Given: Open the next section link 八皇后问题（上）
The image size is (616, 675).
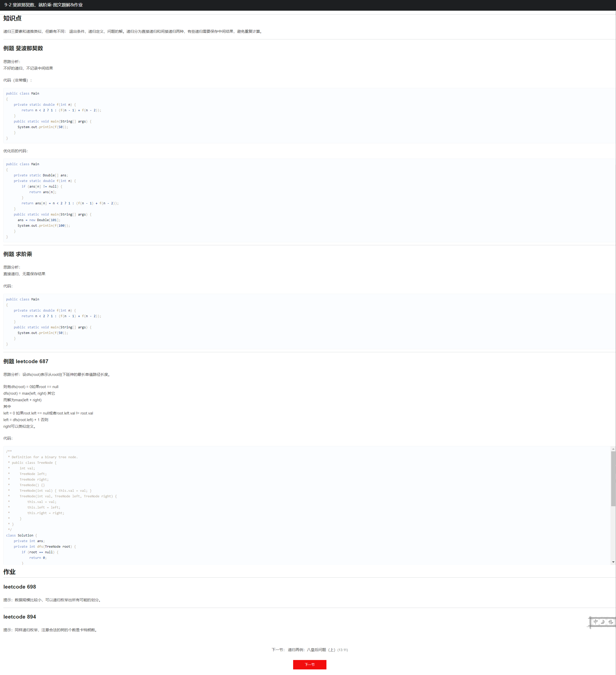Looking at the screenshot, I should pos(321,650).
